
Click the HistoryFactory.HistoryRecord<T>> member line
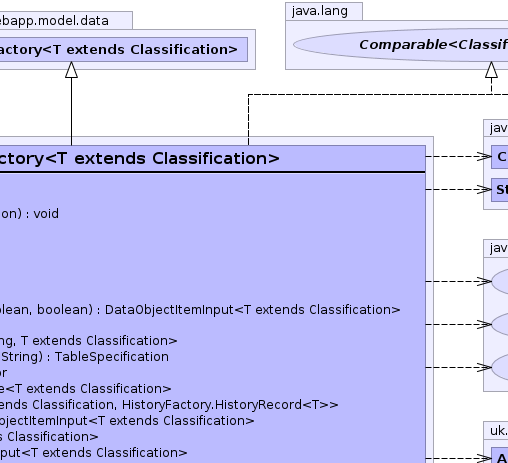tap(169, 405)
